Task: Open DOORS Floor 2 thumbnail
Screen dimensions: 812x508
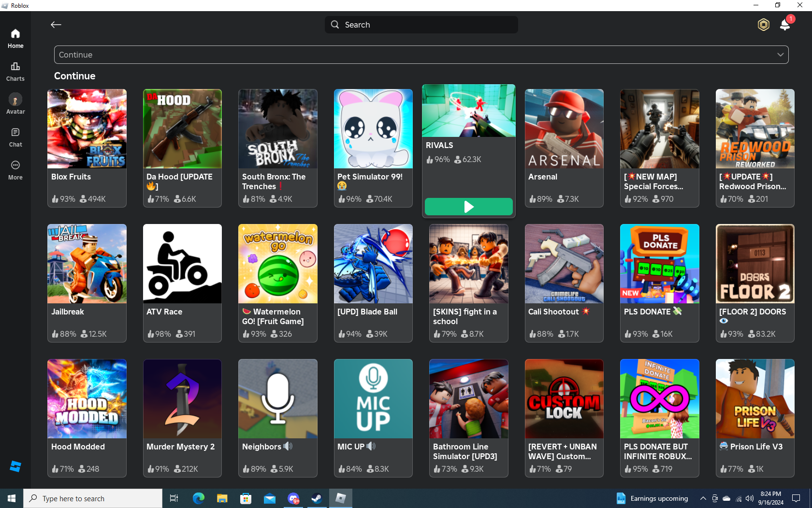Action: point(755,264)
